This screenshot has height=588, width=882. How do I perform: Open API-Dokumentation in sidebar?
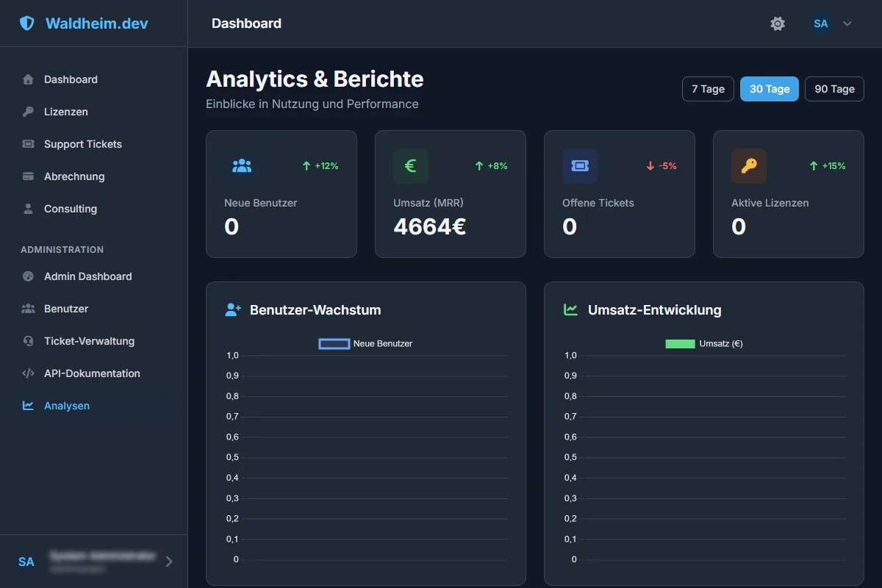(92, 373)
